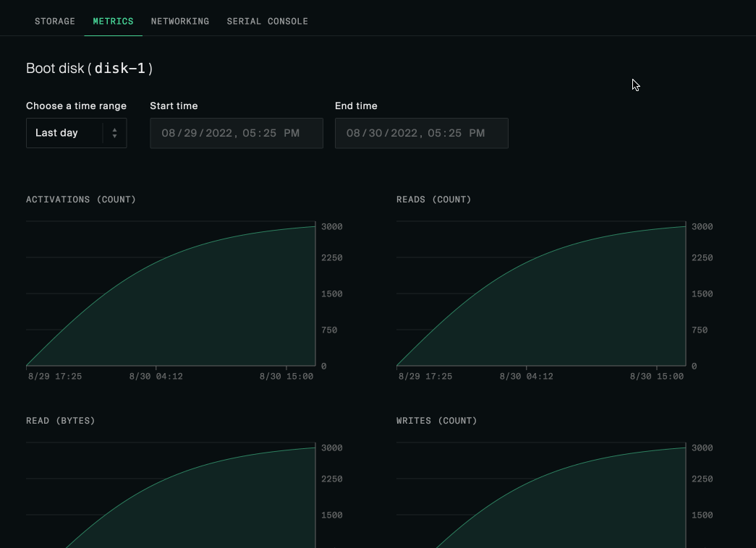Click the time range up/down arrows
Screen dimensions: 756x548
click(x=115, y=133)
